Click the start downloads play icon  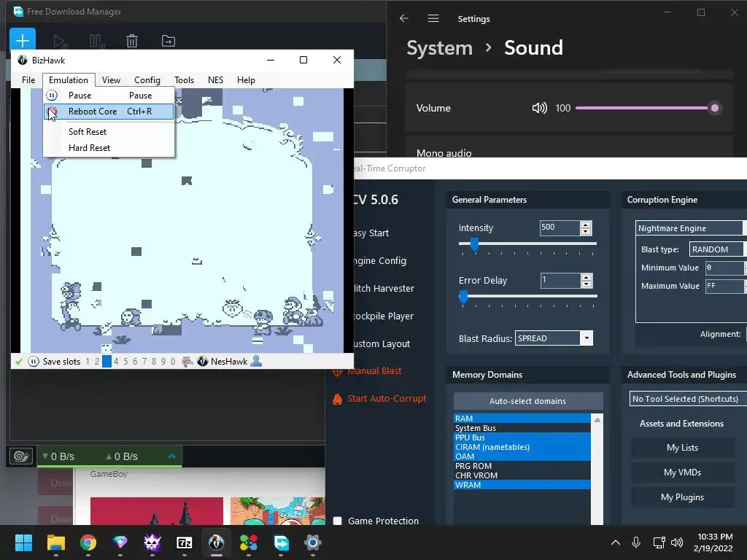tap(60, 42)
